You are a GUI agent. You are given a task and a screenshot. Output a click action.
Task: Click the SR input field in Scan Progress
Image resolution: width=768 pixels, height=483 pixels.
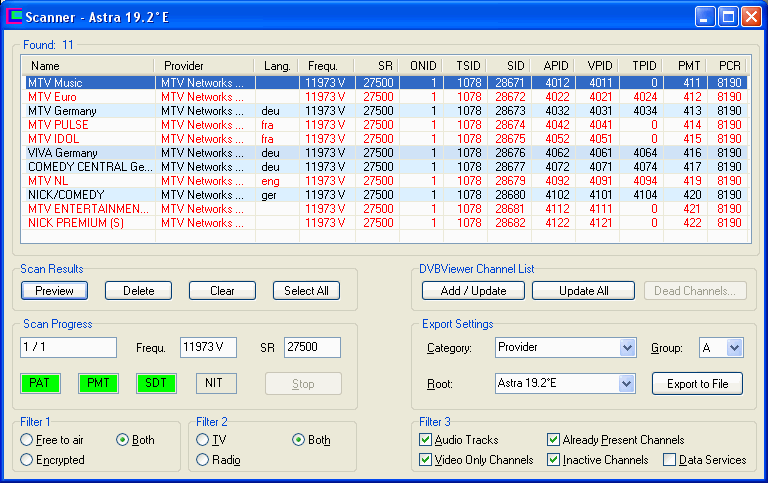(312, 348)
